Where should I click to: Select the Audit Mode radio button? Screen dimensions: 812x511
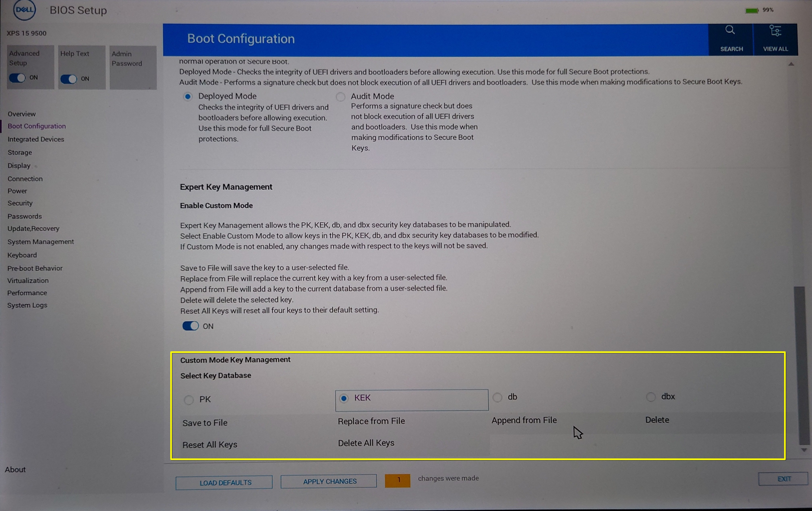pos(341,97)
